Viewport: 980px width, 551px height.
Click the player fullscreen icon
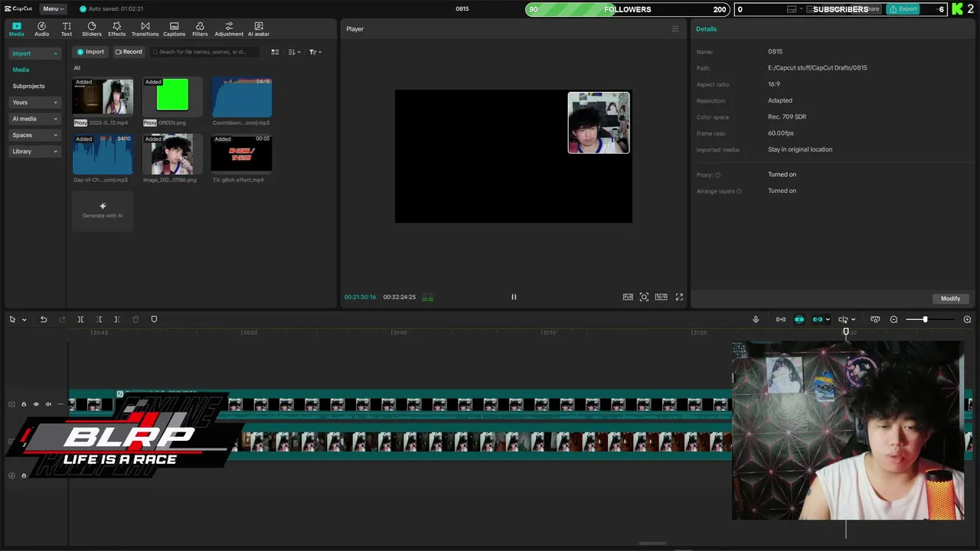(x=679, y=297)
